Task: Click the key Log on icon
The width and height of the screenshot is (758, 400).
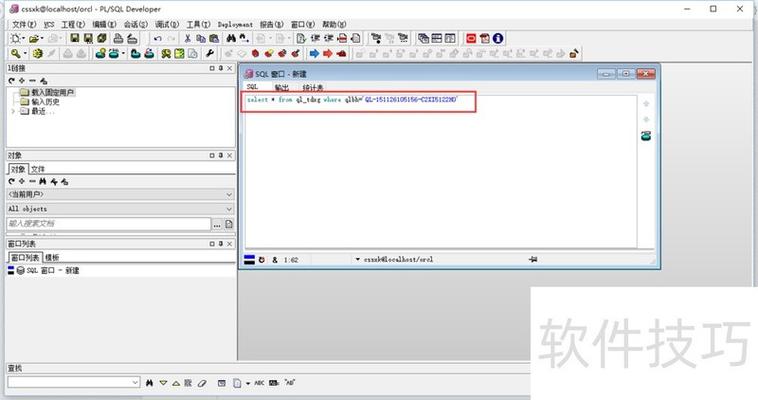Action: pyautogui.click(x=15, y=53)
